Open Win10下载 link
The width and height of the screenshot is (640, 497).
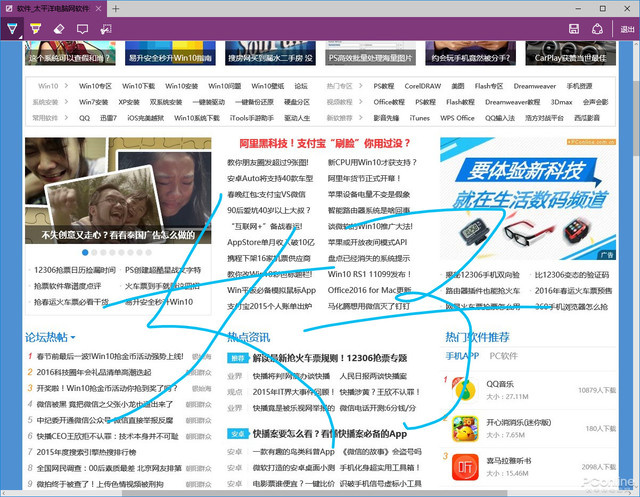[138, 86]
